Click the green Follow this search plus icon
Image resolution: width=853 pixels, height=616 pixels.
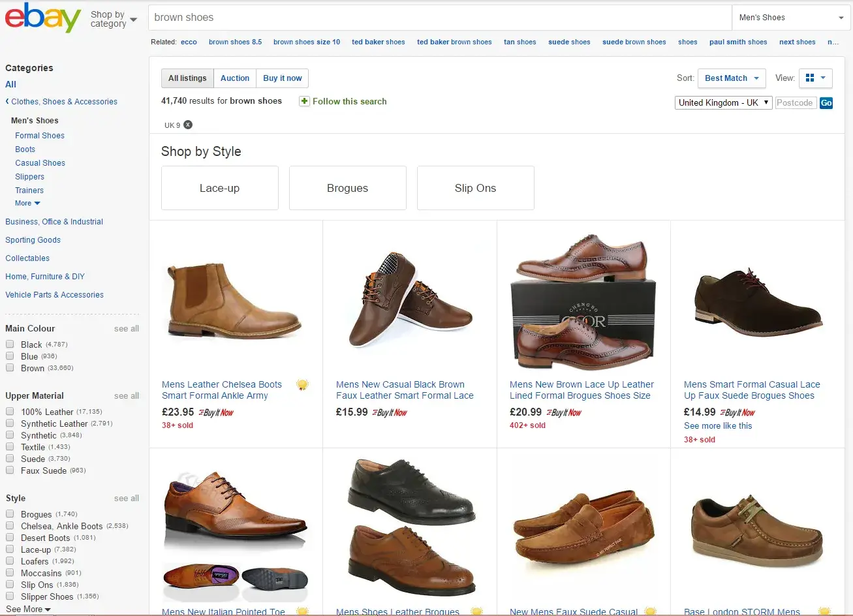click(x=304, y=101)
